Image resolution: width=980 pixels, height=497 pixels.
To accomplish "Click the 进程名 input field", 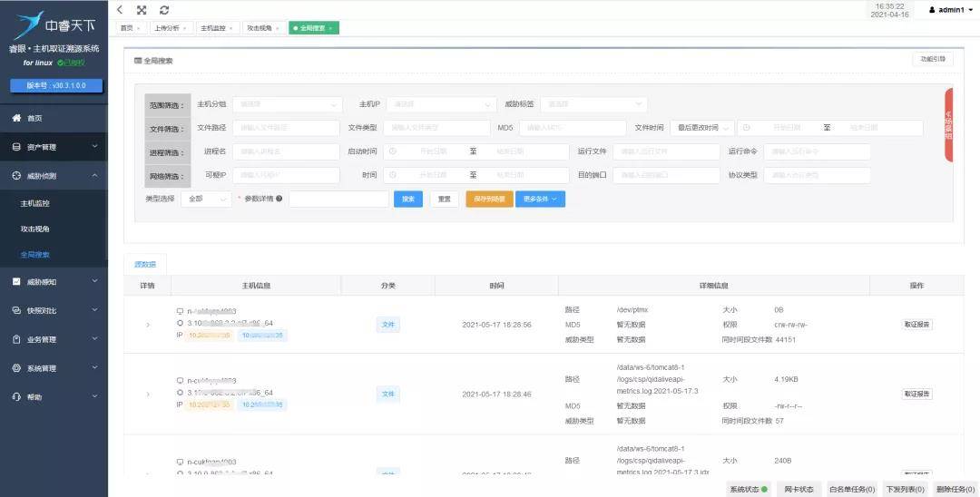I will [286, 151].
